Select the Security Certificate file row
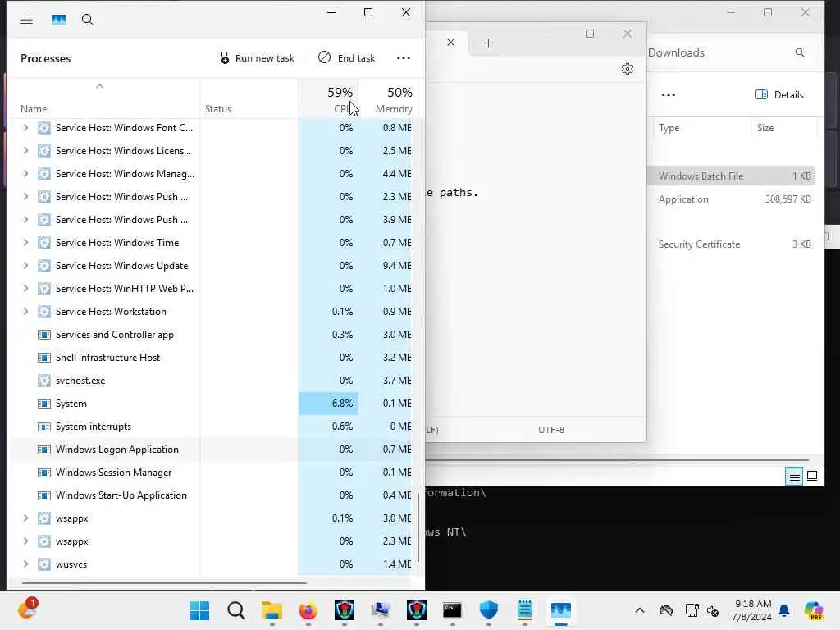Screen dimensions: 840x630 (x=731, y=244)
